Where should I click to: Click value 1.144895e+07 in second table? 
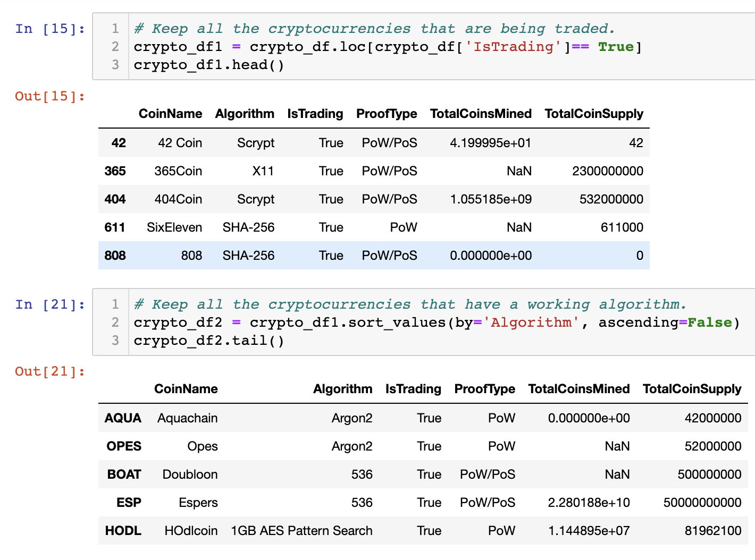click(x=589, y=531)
